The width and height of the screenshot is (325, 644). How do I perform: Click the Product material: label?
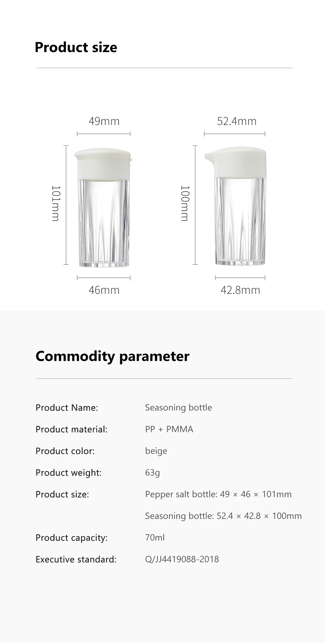point(71,429)
